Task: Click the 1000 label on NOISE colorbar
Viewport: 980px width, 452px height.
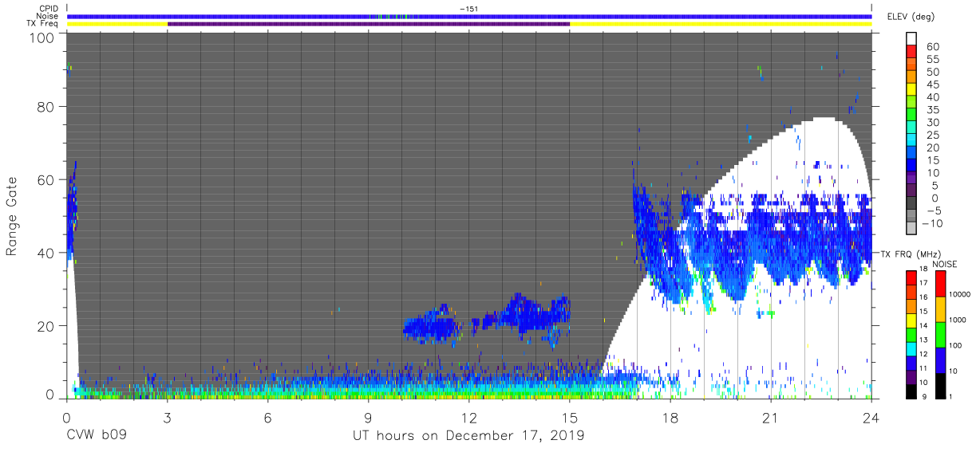Action: point(959,320)
